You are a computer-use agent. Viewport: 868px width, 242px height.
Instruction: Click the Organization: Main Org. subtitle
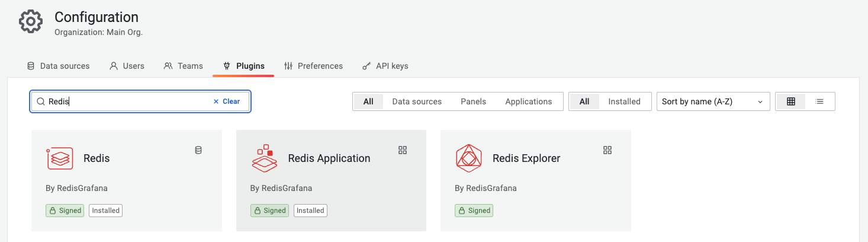pos(98,33)
